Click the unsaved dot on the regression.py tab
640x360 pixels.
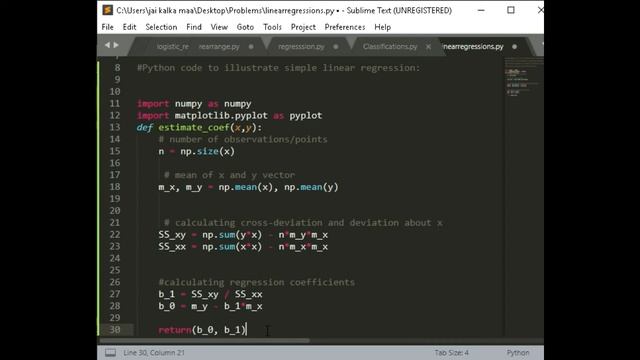pyautogui.click(x=336, y=47)
